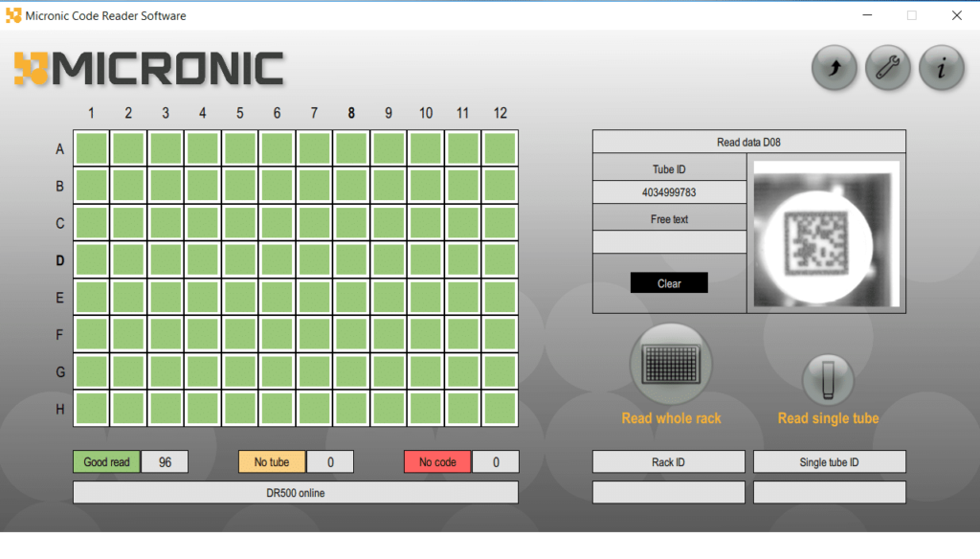Click the No code legend label
Viewport: 980px width, 559px height.
pyautogui.click(x=437, y=462)
